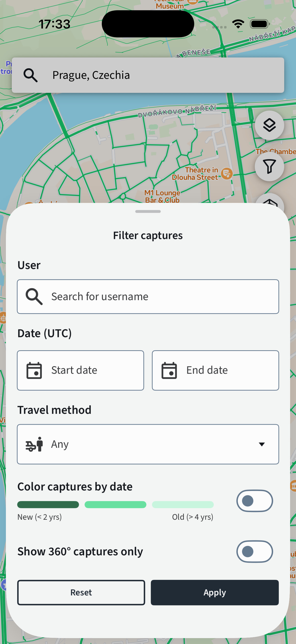
Task: Tap the username search magnifier icon
Action: (x=34, y=296)
